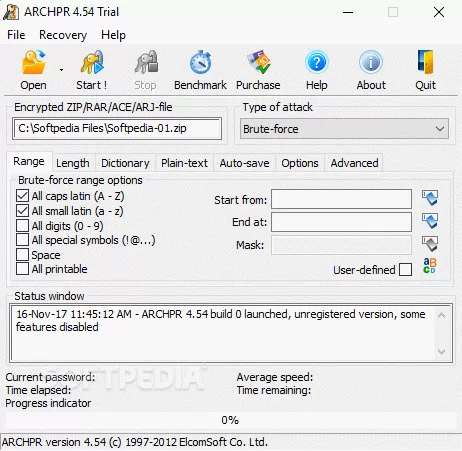Uncheck All caps latin (A - Z)
The height and width of the screenshot is (451, 462).
(22, 196)
